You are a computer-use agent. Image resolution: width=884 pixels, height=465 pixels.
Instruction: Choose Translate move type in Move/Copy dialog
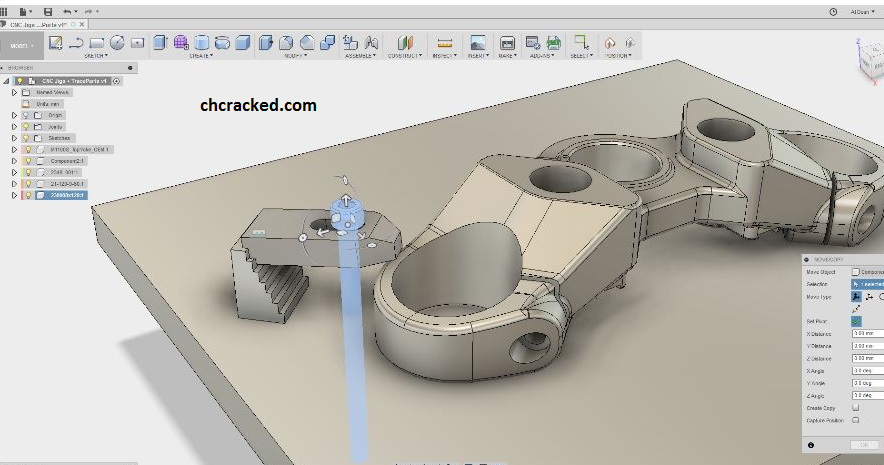click(x=869, y=296)
